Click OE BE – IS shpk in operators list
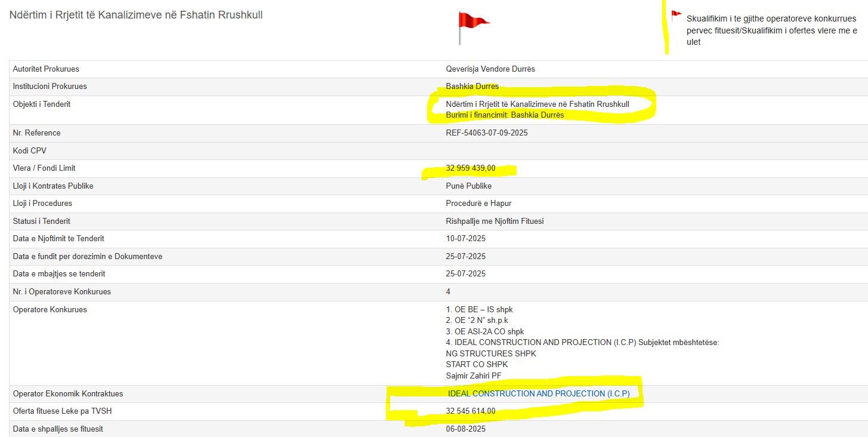 click(479, 310)
